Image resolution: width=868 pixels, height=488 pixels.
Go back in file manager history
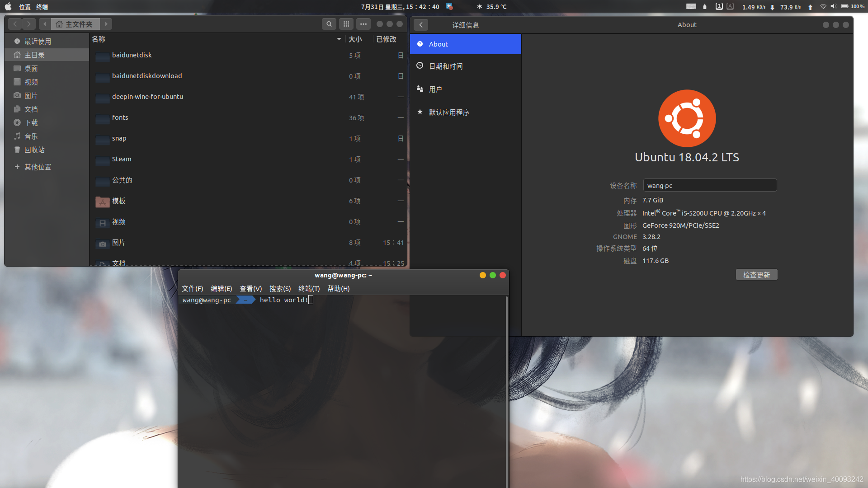tap(15, 24)
